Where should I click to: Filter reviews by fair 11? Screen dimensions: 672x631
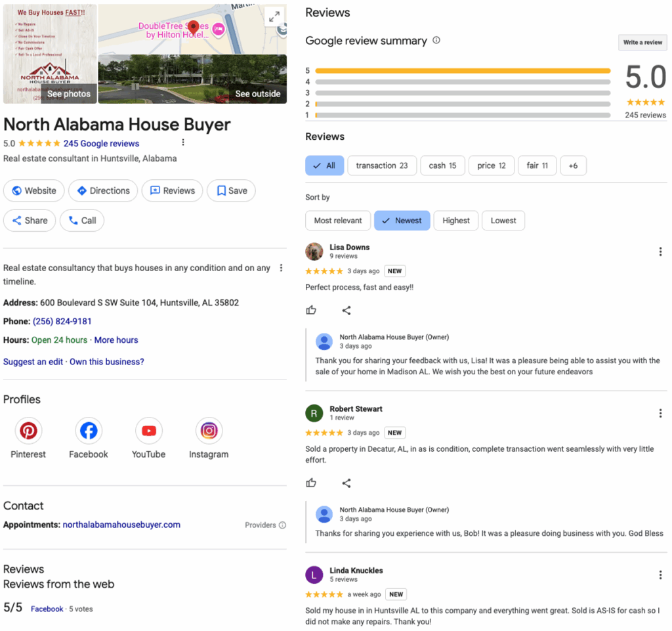tap(537, 165)
